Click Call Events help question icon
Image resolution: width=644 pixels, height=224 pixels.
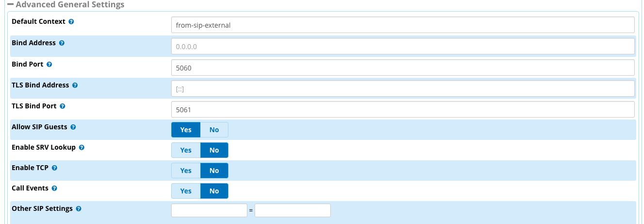click(54, 188)
